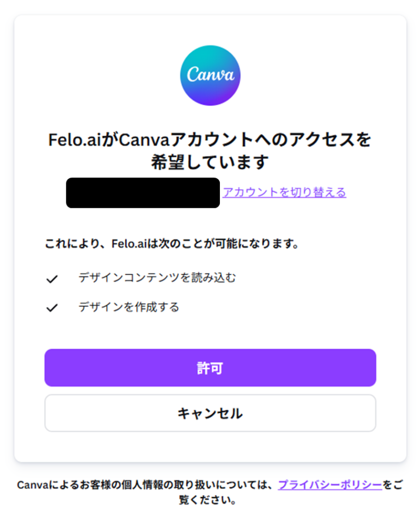This screenshot has width=420, height=518.
Task: Select the Canva brand mark above the heading
Action: tap(210, 75)
